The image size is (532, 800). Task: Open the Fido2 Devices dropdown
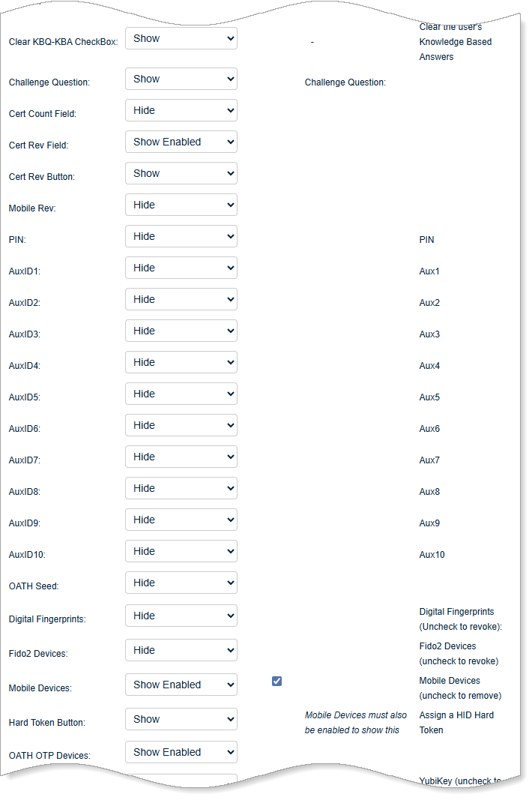(x=181, y=650)
